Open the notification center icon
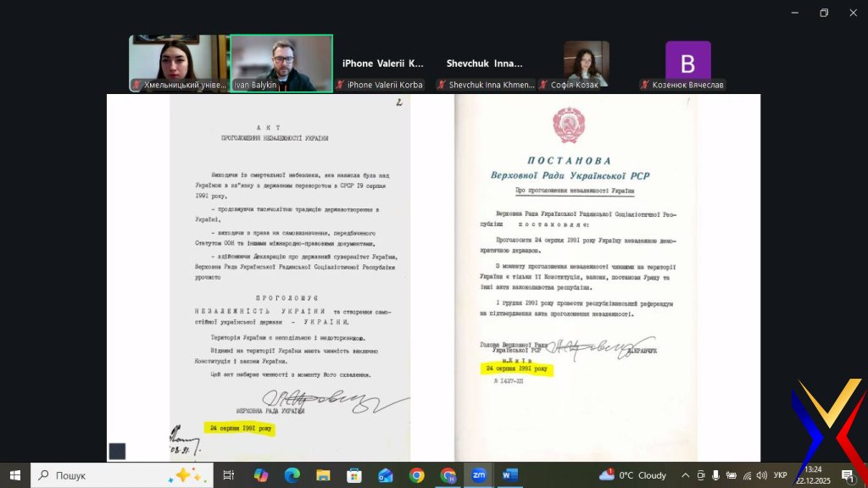Screen dimensions: 868x488 847,475
